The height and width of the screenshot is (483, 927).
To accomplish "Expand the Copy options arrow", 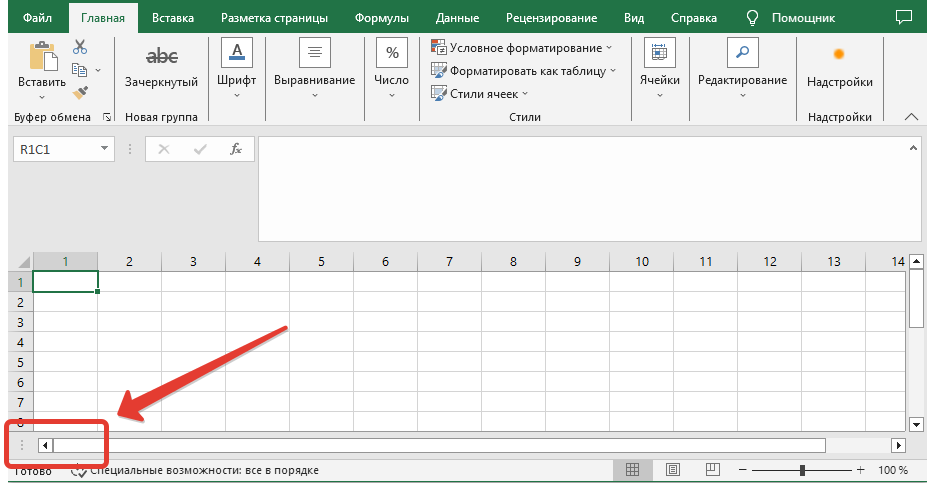I will click(x=98, y=70).
